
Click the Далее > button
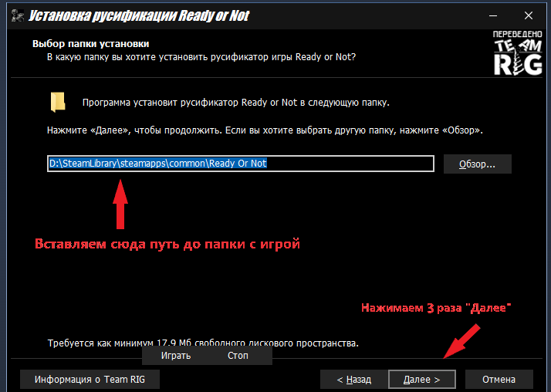tap(421, 380)
